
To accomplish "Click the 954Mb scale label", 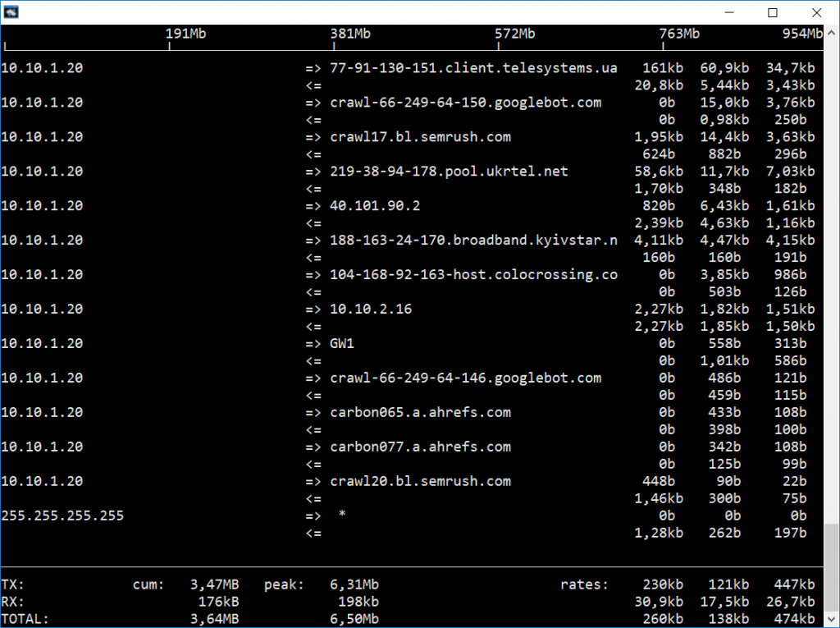I will tap(802, 34).
